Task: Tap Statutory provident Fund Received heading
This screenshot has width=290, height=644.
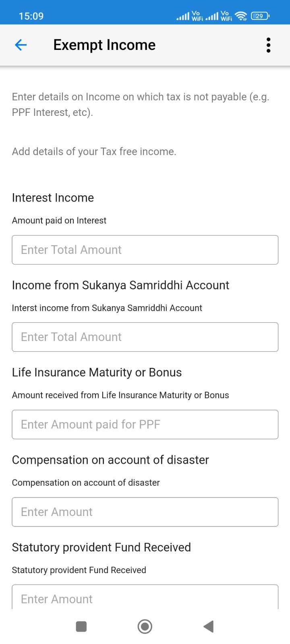Action: pos(101,547)
